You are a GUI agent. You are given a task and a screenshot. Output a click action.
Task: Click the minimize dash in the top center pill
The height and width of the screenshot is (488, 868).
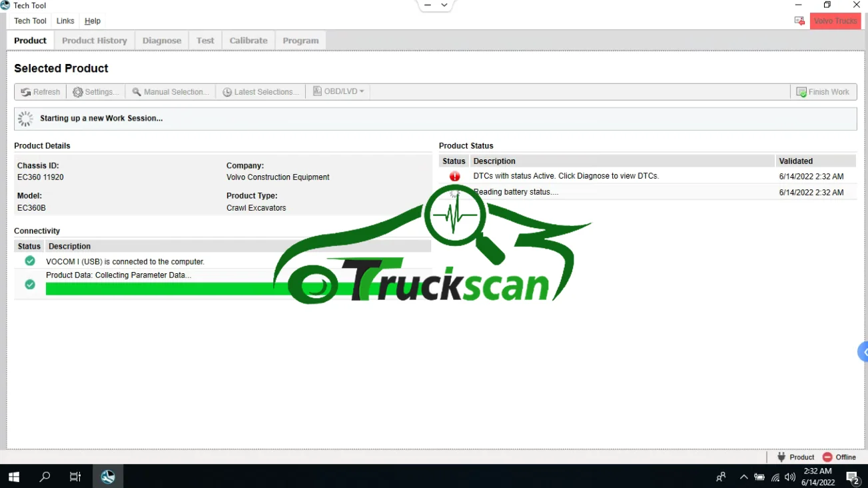click(x=428, y=5)
